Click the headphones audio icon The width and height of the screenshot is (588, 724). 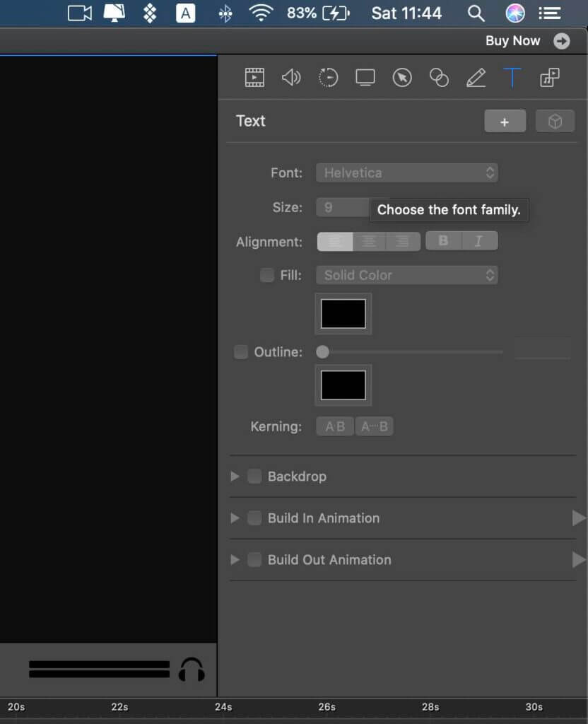[192, 670]
